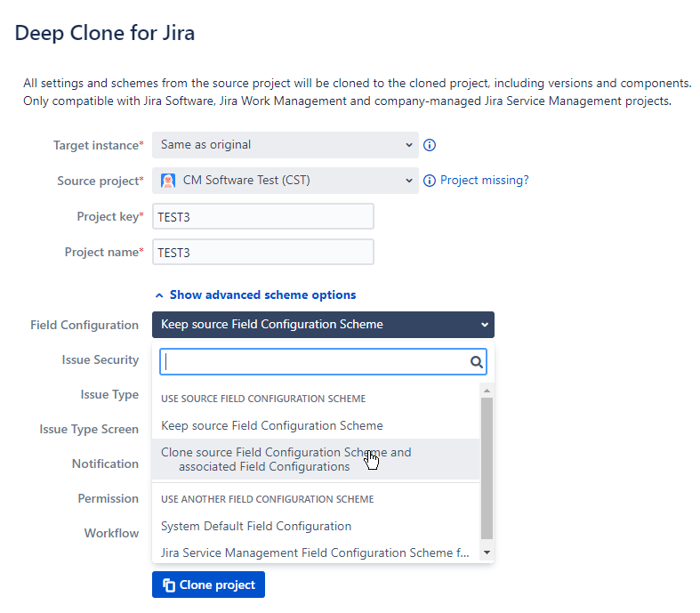Choose Jira Service Management Field Configuration Scheme
This screenshot has width=700, height=613.
[316, 553]
